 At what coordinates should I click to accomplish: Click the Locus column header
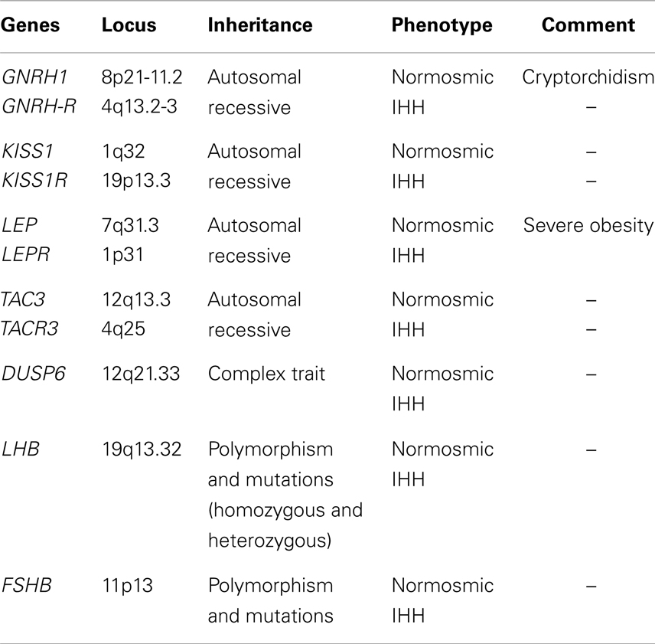[129, 25]
